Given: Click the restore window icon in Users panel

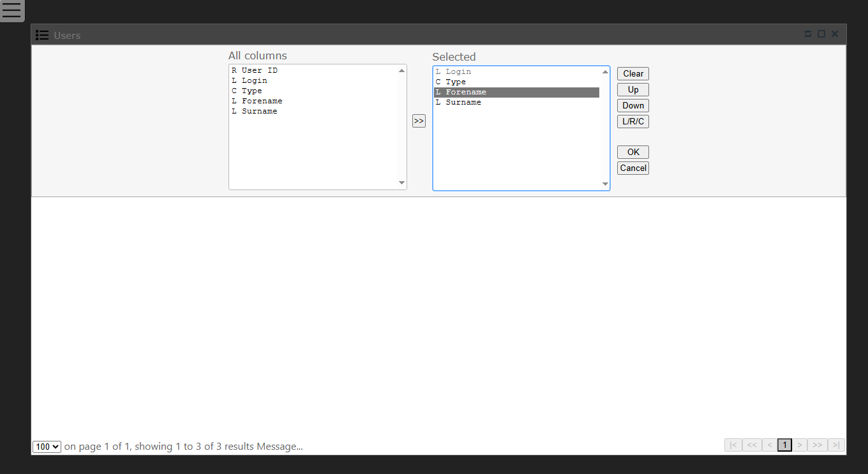Looking at the screenshot, I should [808, 34].
